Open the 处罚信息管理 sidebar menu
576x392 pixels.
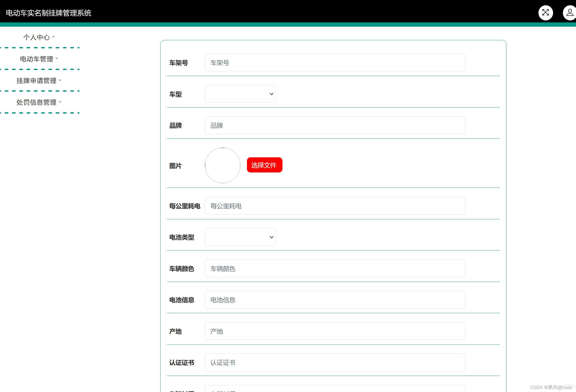pos(37,102)
